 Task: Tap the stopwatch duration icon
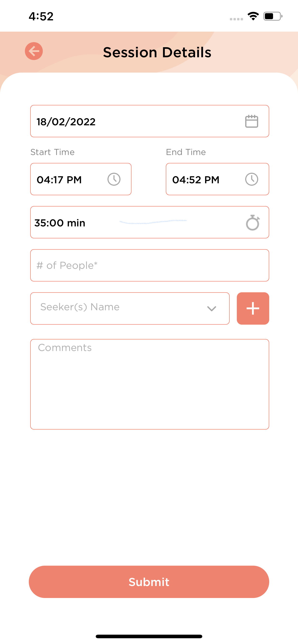click(x=252, y=223)
